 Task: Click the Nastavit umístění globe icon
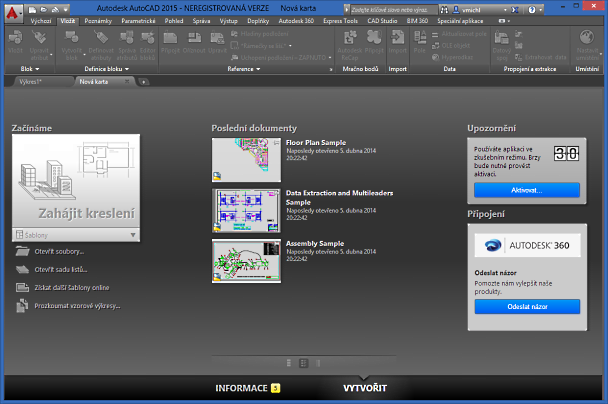(x=587, y=38)
